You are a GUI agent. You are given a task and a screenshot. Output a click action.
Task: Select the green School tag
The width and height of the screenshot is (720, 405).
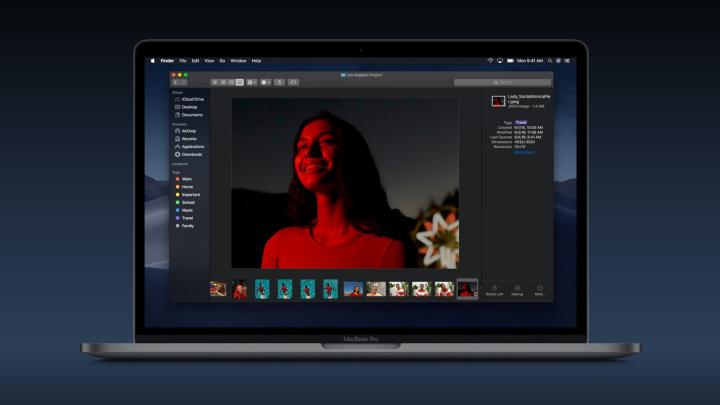coord(185,202)
